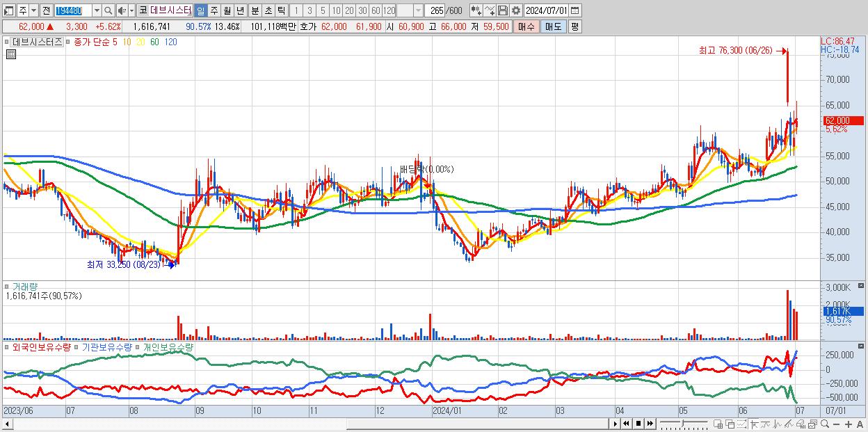Click the add chart region icon in bottom toolbar
The image size is (868, 432).
pos(718,424)
